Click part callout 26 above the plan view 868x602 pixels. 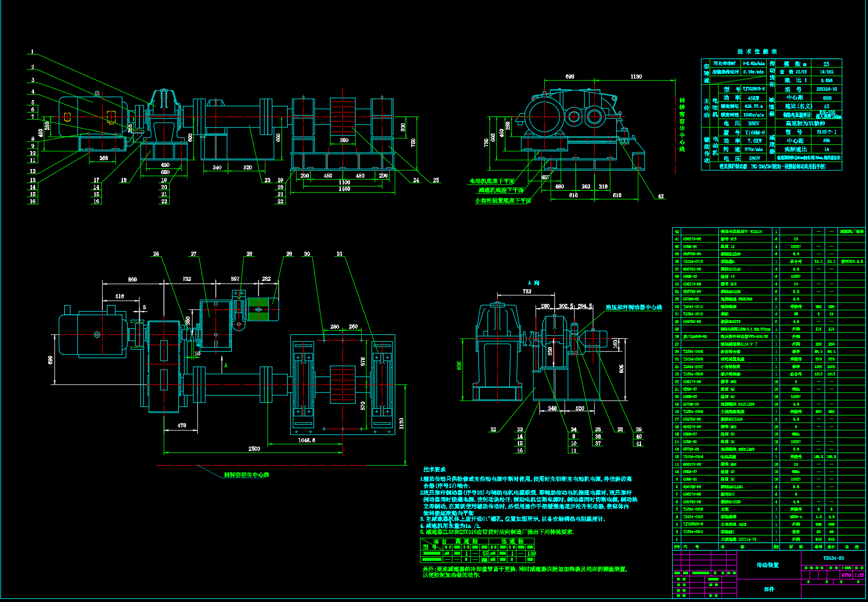pos(156,254)
